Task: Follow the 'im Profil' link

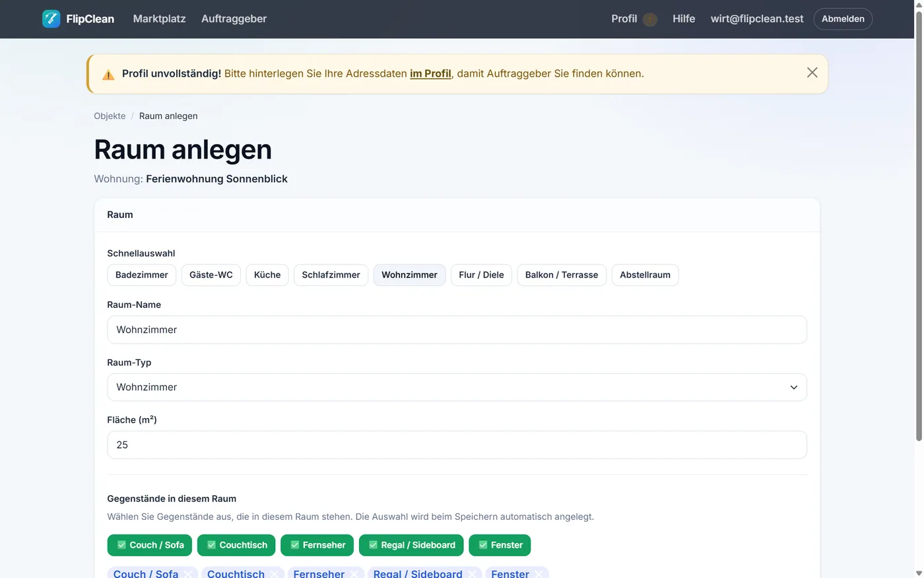Action: point(430,74)
